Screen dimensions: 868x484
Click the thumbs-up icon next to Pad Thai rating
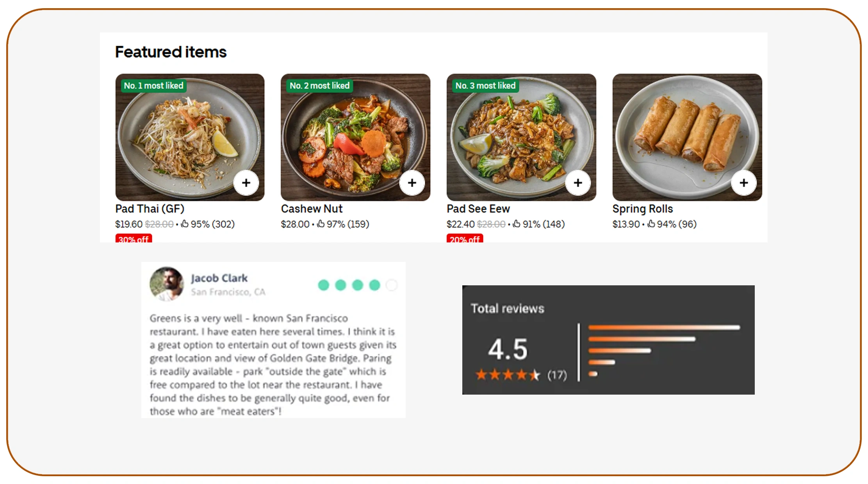pyautogui.click(x=184, y=224)
